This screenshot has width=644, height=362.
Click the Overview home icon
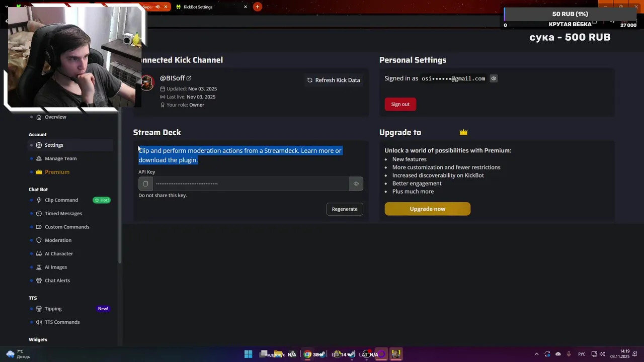point(39,117)
